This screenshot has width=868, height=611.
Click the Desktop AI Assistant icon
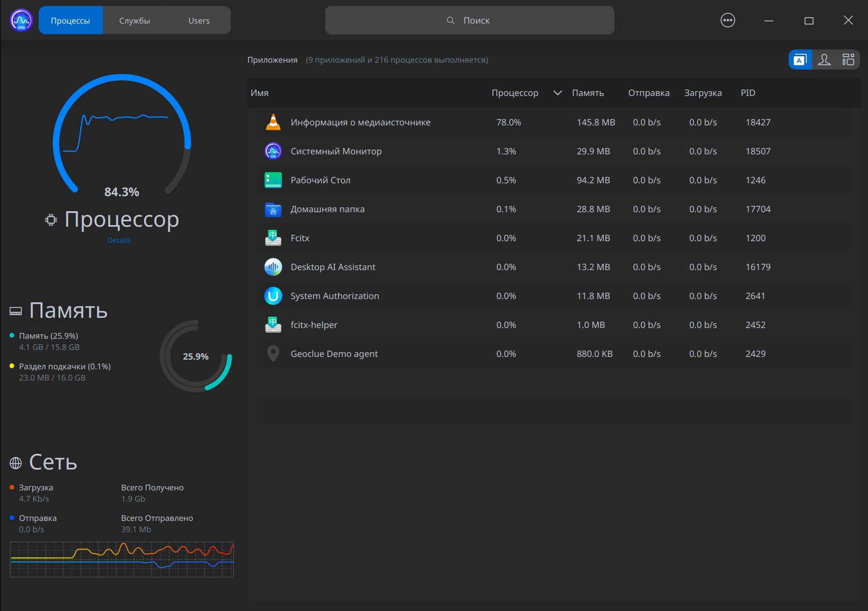[x=273, y=267]
